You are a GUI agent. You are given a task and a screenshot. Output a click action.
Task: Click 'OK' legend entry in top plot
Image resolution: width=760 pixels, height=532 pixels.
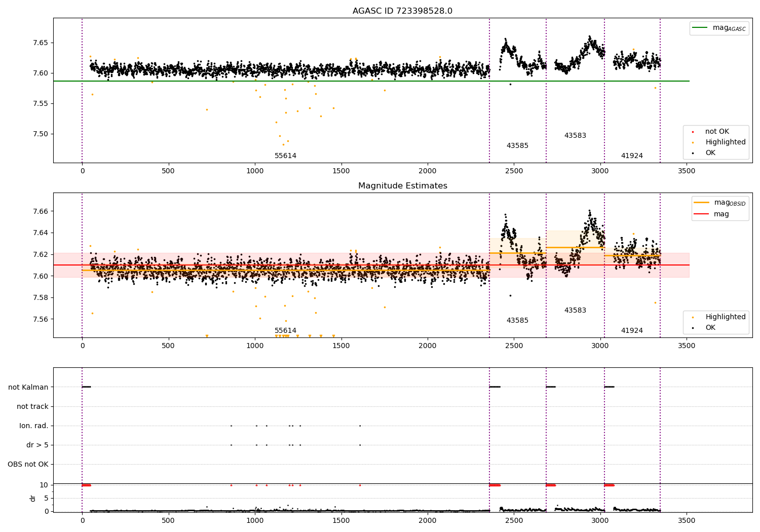pyautogui.click(x=710, y=153)
